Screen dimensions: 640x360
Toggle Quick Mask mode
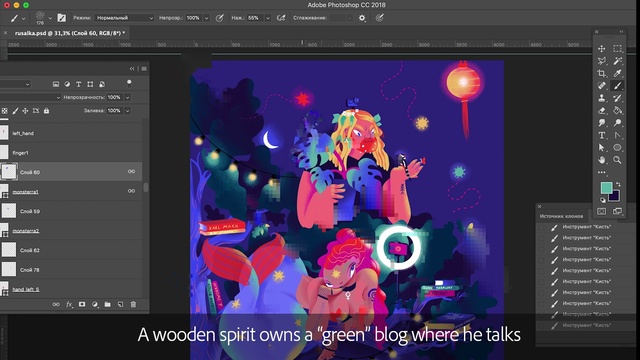click(x=602, y=211)
